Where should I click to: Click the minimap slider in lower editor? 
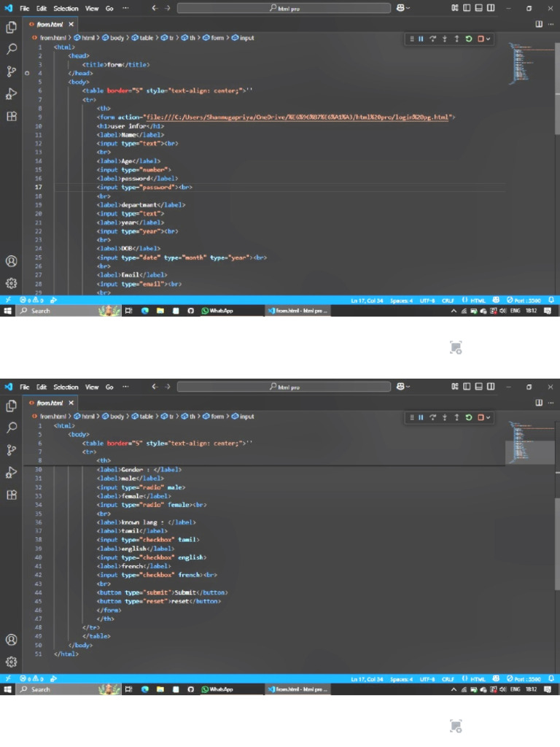click(x=529, y=452)
